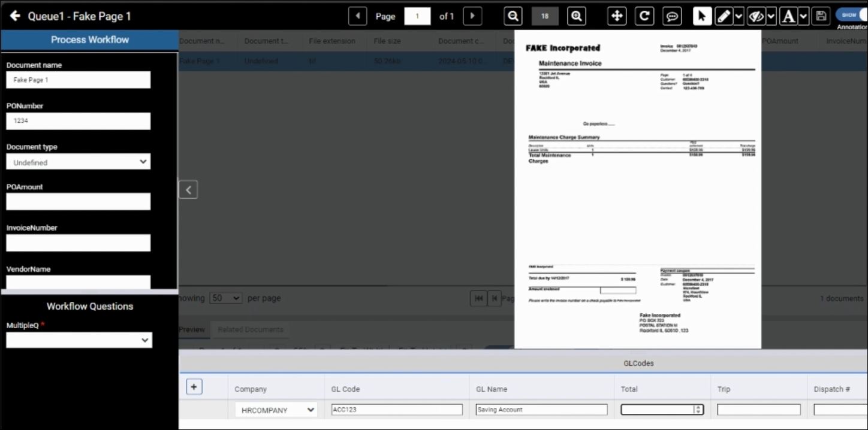
Task: Select the pointer cursor tool
Action: (x=703, y=16)
